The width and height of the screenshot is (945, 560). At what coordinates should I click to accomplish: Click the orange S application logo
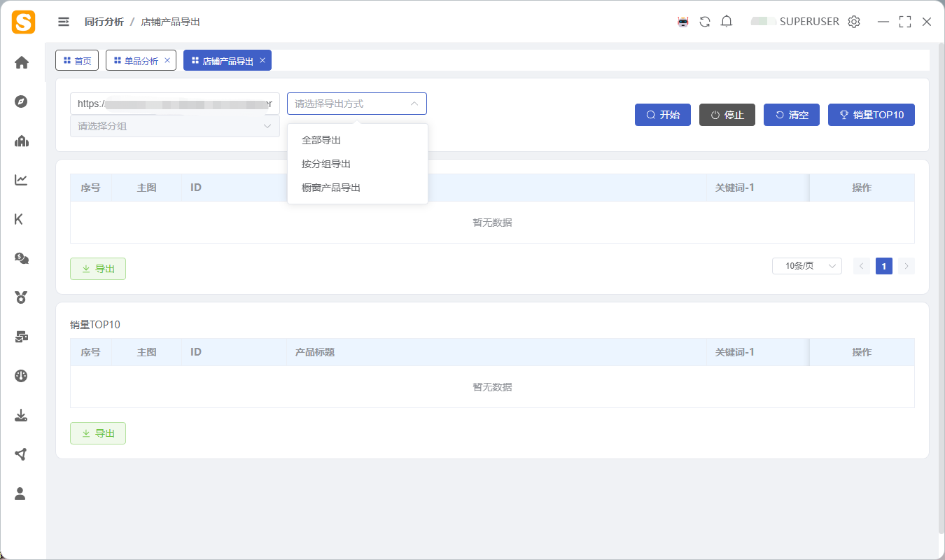click(23, 22)
